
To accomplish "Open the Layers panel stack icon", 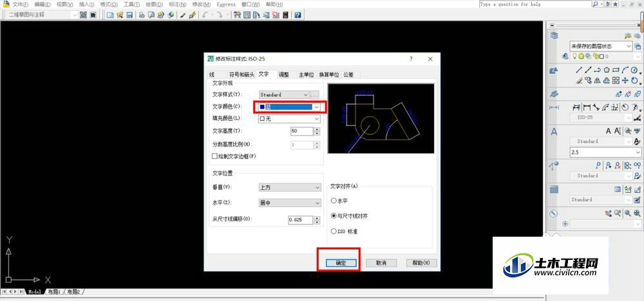I will tap(554, 35).
